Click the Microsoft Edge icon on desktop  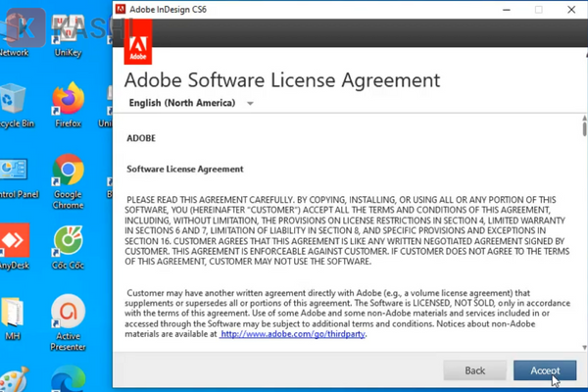(68, 380)
